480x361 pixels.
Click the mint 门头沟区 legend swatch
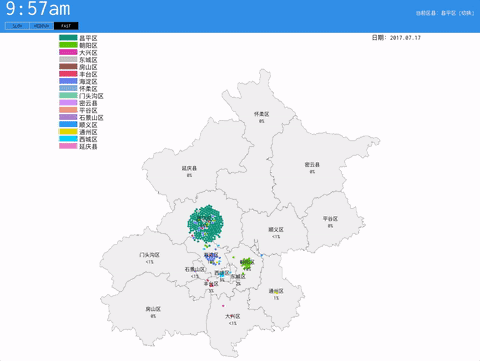click(68, 96)
